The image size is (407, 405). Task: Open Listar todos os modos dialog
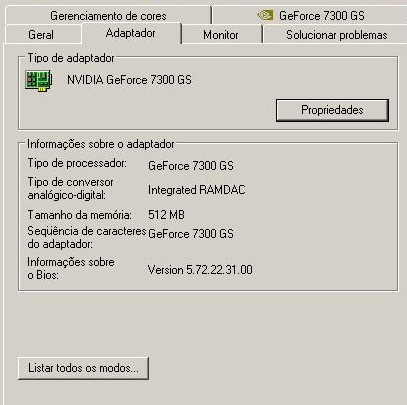pos(83,368)
